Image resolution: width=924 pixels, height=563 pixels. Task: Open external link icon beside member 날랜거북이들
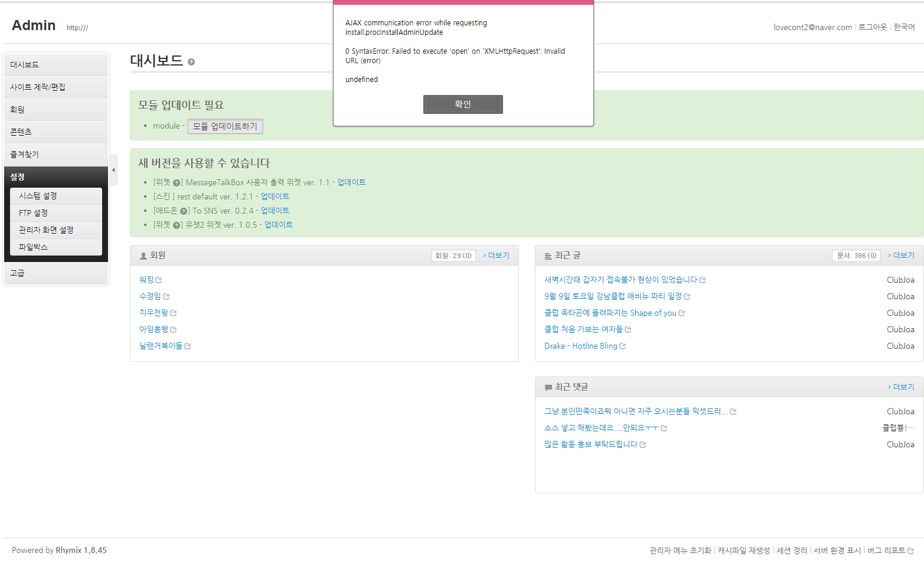188,346
